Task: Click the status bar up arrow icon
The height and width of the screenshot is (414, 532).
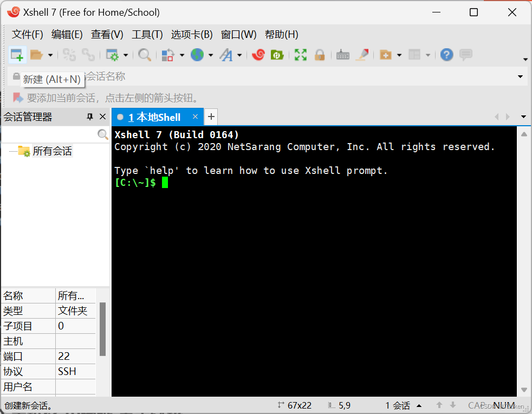Action: coord(439,405)
